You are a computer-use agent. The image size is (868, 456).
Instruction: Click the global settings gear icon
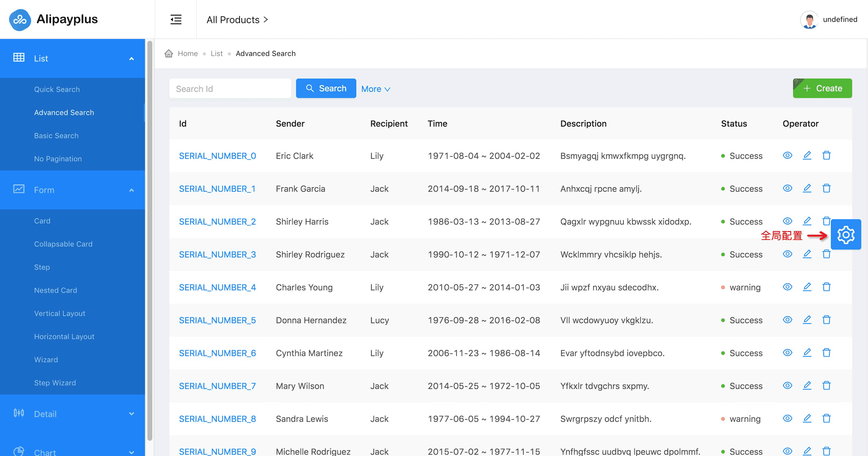pos(845,235)
